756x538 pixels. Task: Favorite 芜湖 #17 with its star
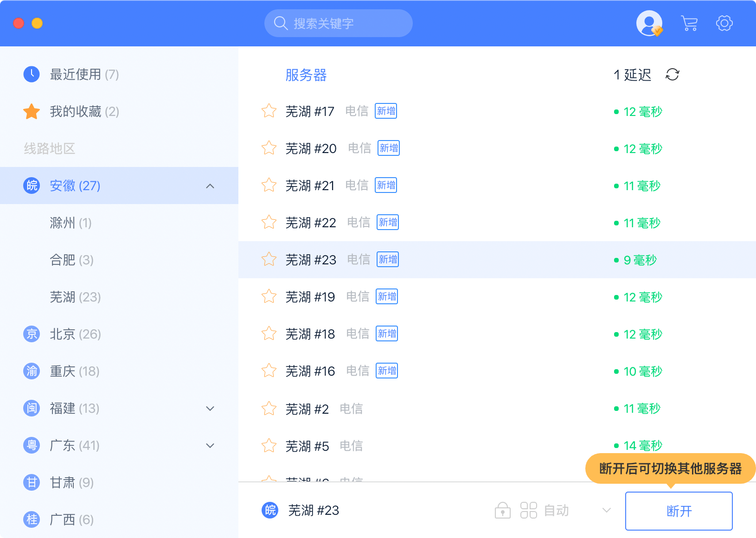(x=269, y=111)
